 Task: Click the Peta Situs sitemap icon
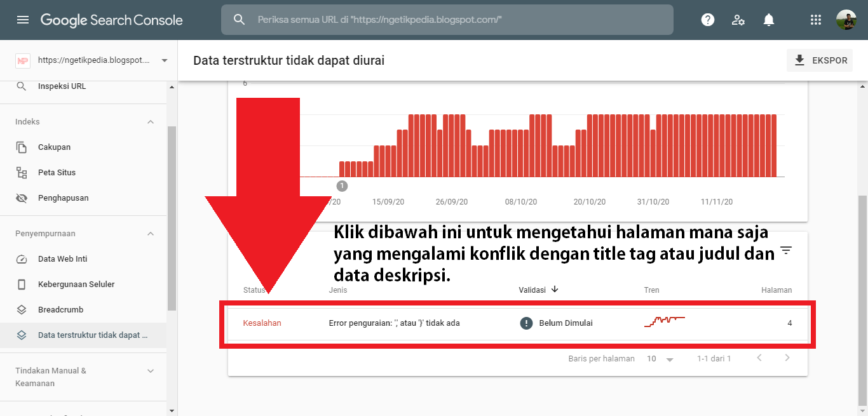tap(22, 173)
